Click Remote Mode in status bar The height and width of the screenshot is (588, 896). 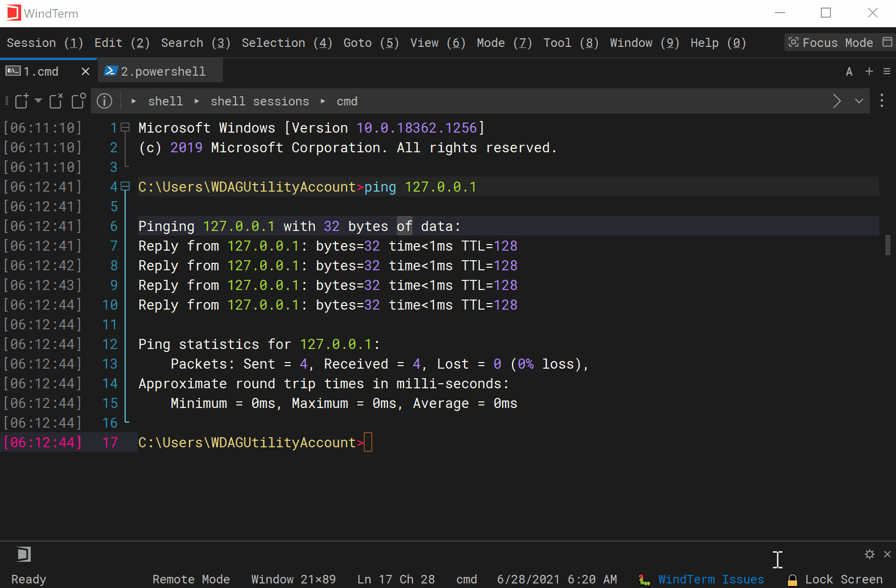[191, 579]
